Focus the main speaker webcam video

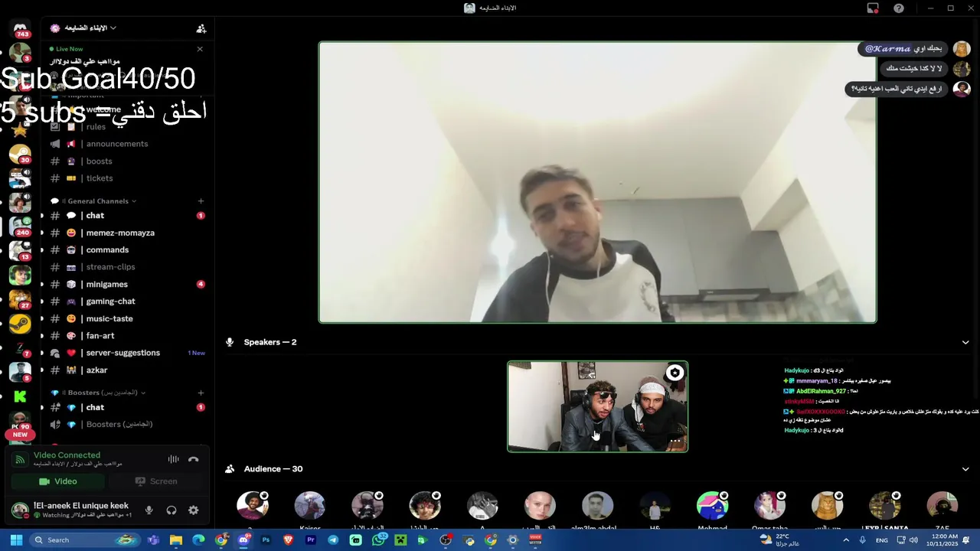point(597,182)
